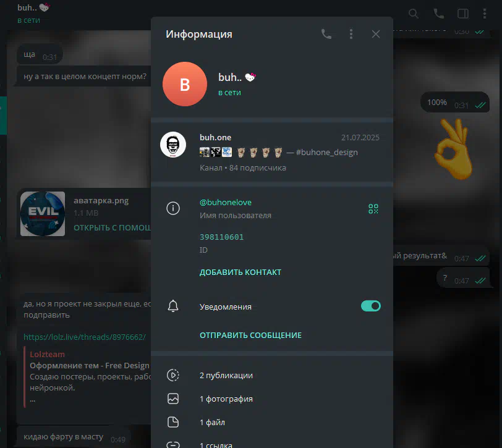Open the аватарка.png file thumbnail

pos(43,214)
